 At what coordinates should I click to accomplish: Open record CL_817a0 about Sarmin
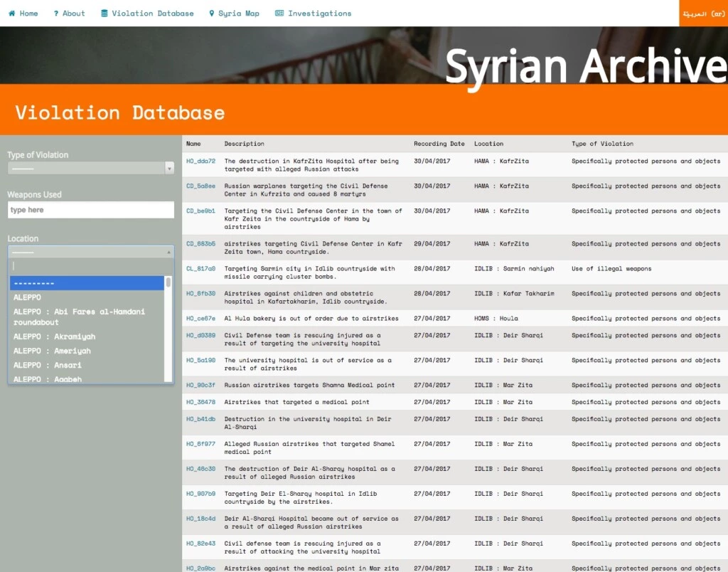[x=200, y=269]
